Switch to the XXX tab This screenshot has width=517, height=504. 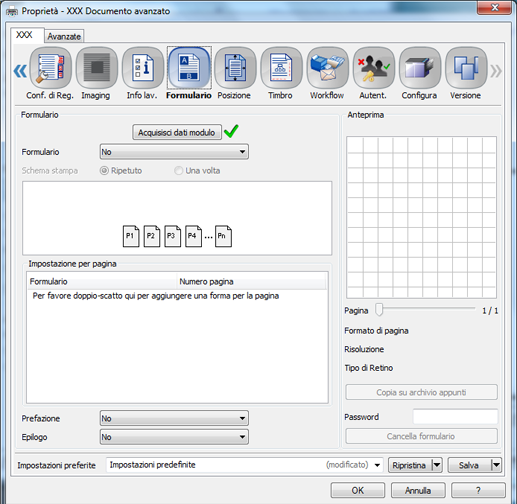coord(25,35)
